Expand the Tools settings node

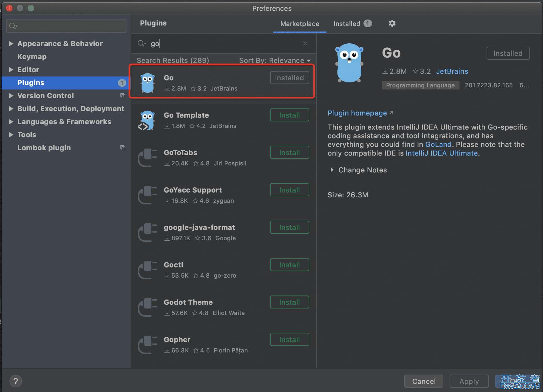(11, 134)
